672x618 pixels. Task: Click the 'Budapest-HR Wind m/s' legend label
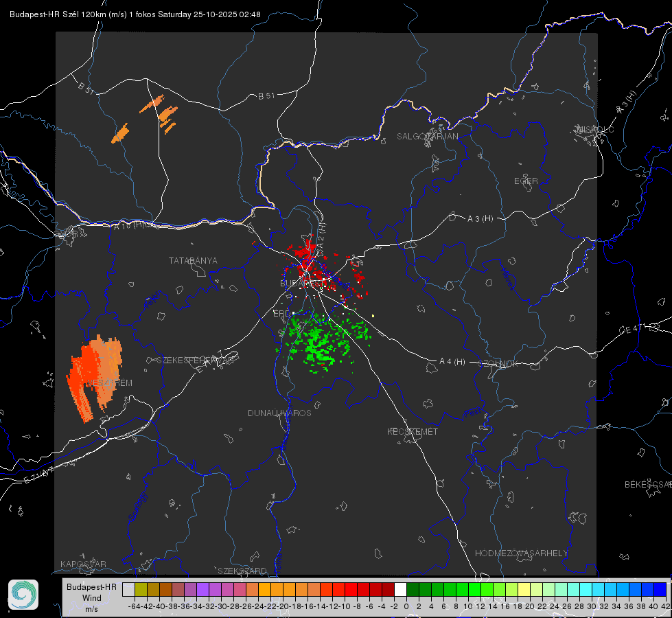click(92, 597)
